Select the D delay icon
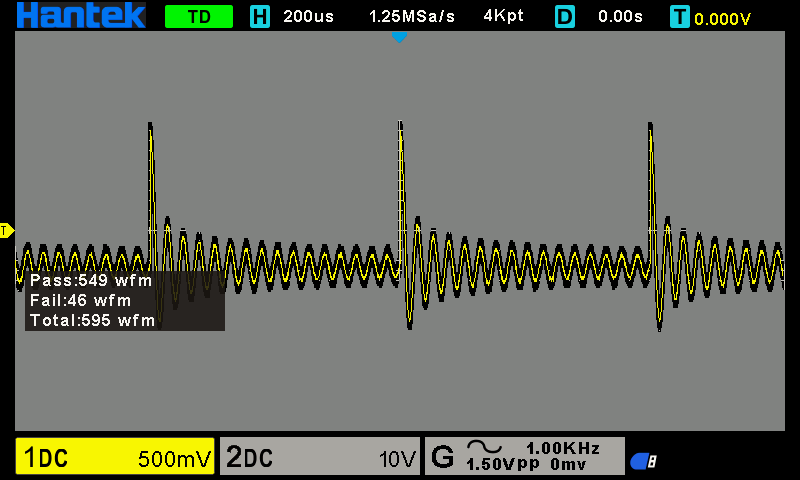This screenshot has height=480, width=800. [x=565, y=17]
